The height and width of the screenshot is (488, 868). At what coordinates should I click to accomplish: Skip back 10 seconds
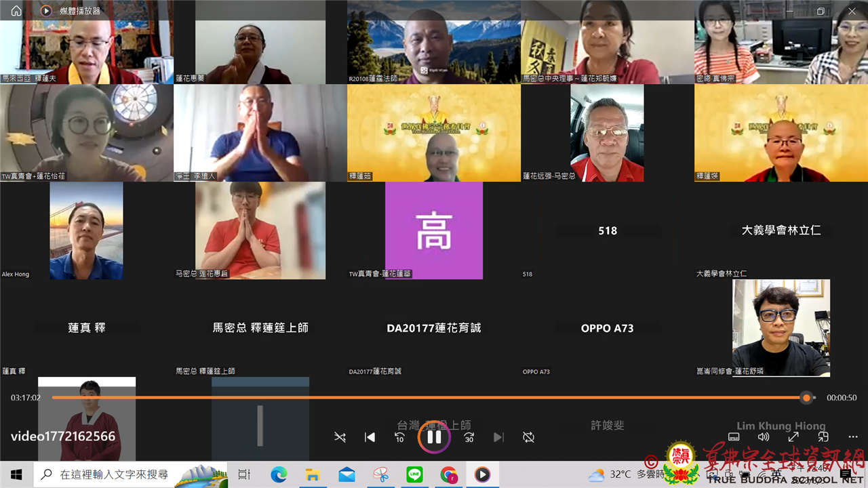399,437
